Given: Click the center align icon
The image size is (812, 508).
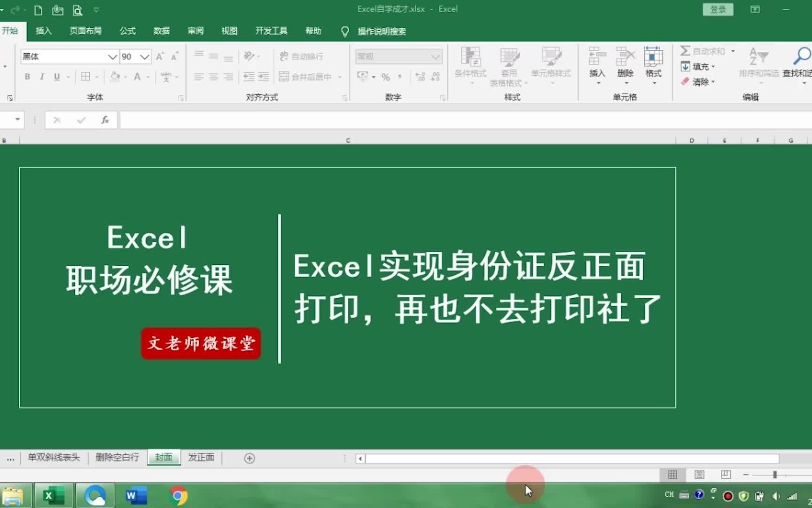Looking at the screenshot, I should 214,77.
